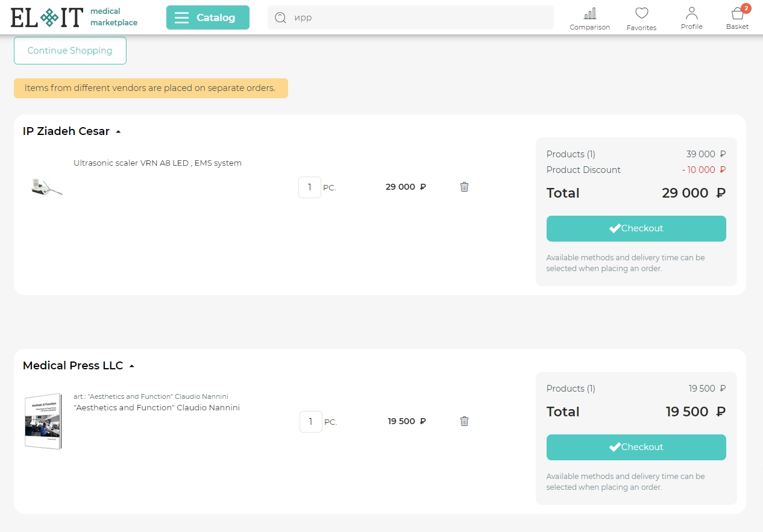The image size is (763, 532).
Task: Delete the Aesthetics and Function book
Action: click(464, 421)
